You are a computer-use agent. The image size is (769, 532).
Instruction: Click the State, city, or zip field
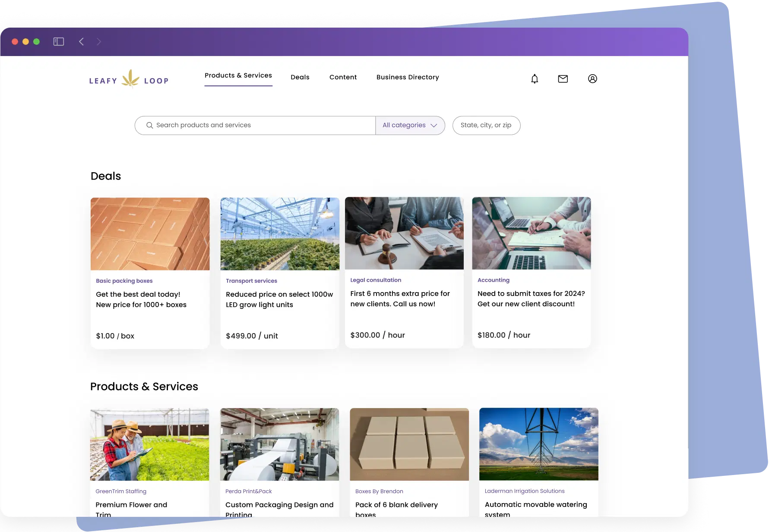(x=486, y=125)
